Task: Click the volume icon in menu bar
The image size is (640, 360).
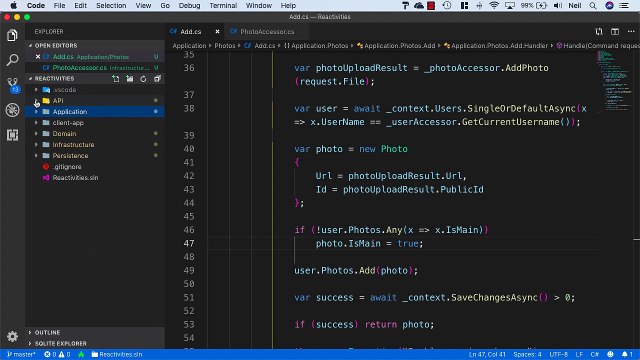Action: pos(558,5)
